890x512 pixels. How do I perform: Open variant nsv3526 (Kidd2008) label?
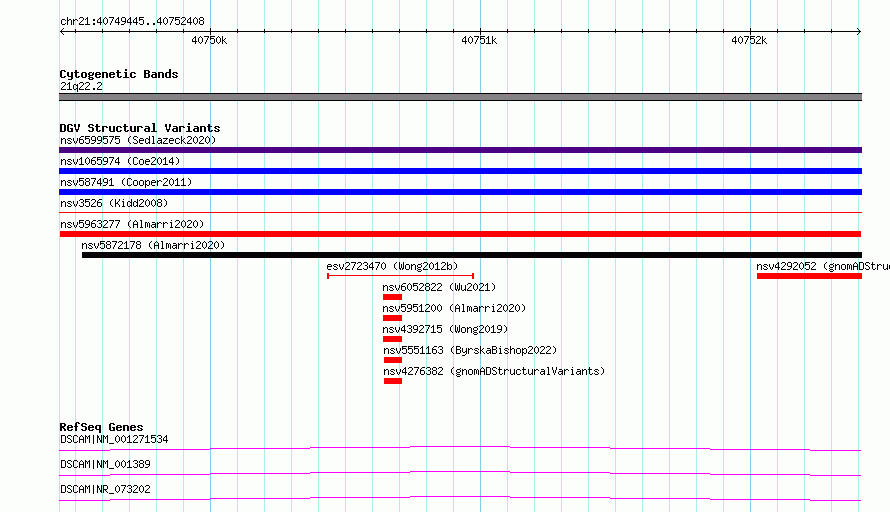tap(114, 203)
